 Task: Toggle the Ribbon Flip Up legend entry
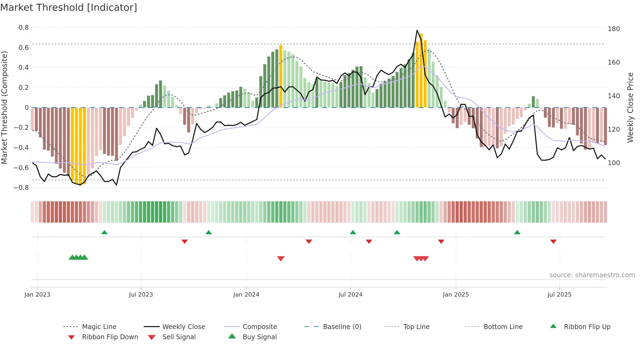click(x=580, y=327)
